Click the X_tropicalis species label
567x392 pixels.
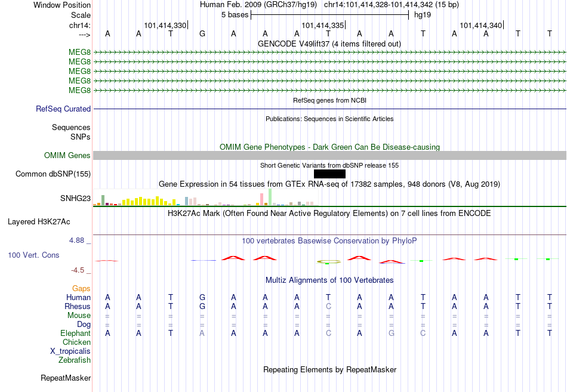[x=70, y=351]
